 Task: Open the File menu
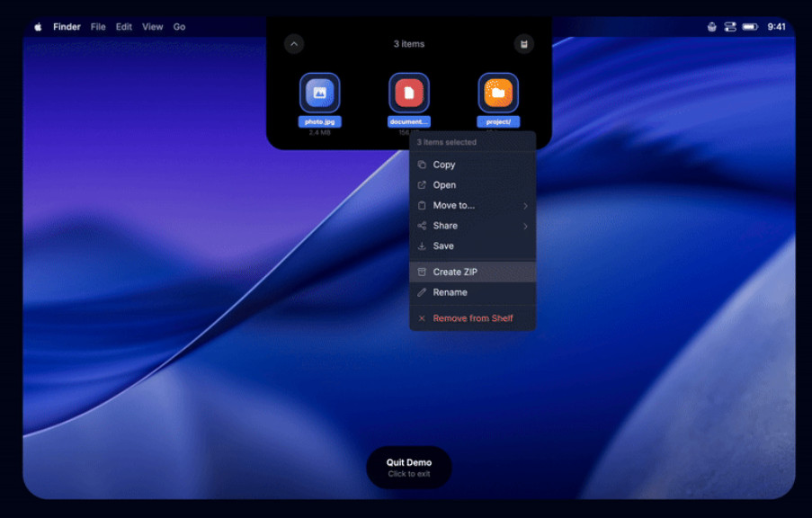click(x=98, y=27)
